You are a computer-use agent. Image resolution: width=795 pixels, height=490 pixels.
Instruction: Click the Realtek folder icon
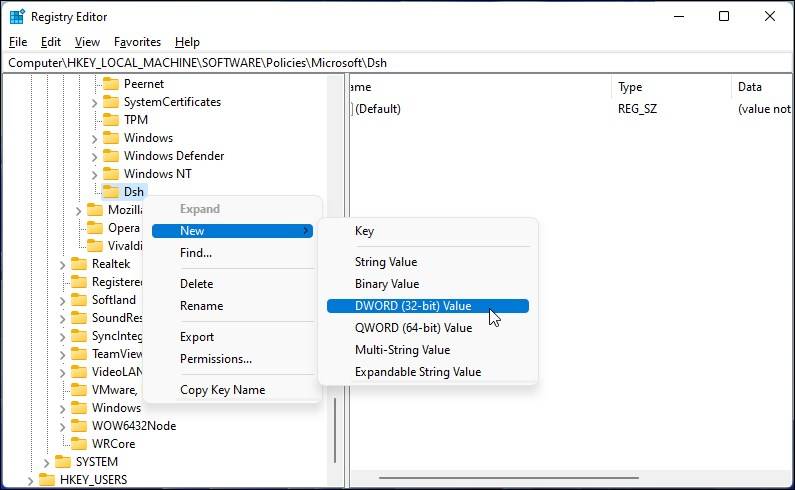(x=79, y=264)
